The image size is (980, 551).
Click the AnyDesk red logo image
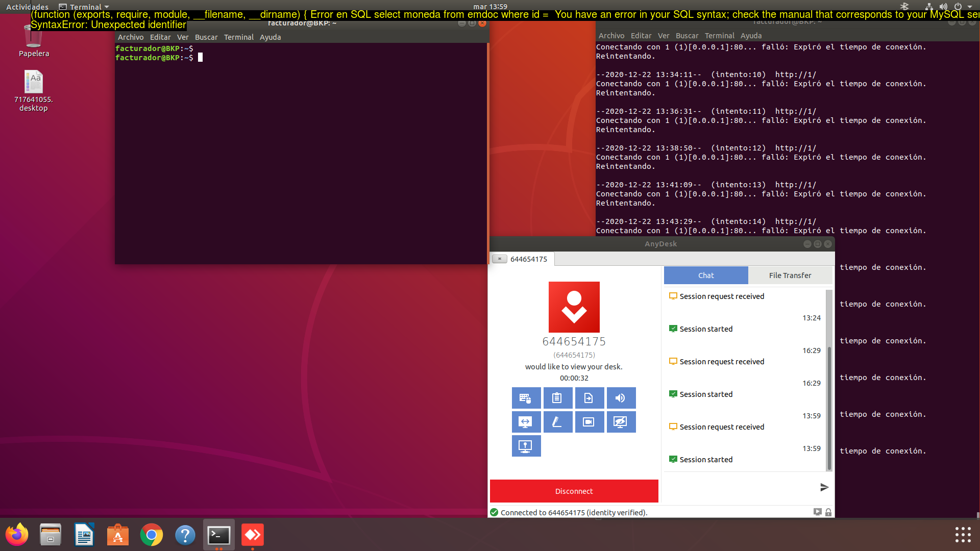pos(574,307)
